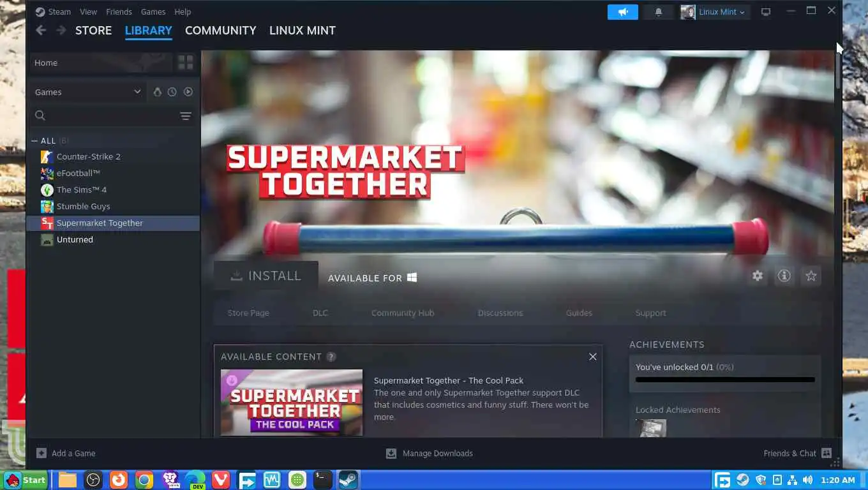Click the Manage Downloads arrow icon

391,453
